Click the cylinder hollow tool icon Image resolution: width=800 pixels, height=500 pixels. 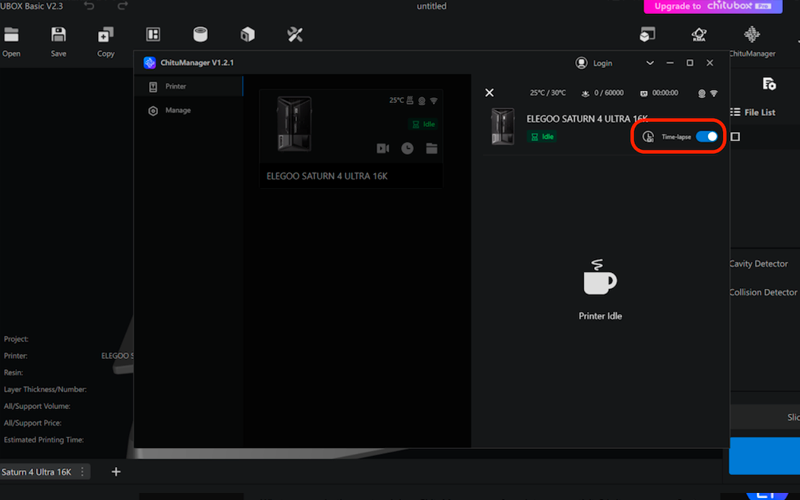tap(201, 34)
